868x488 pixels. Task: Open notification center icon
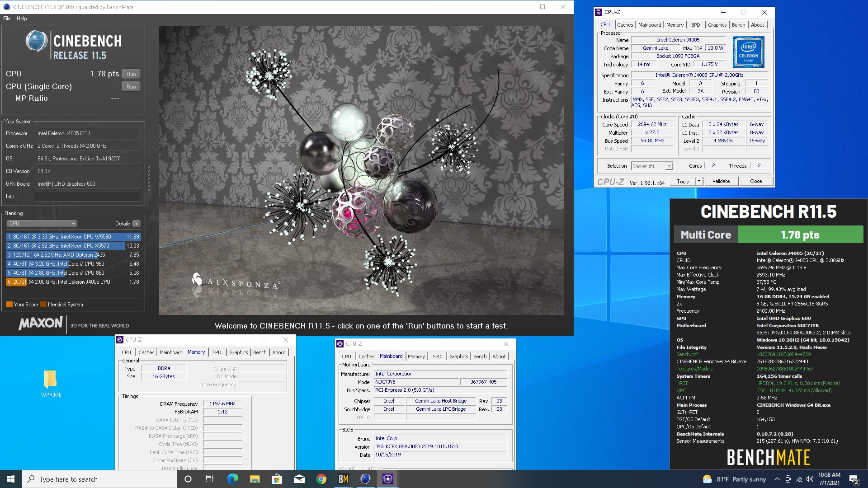pos(854,479)
